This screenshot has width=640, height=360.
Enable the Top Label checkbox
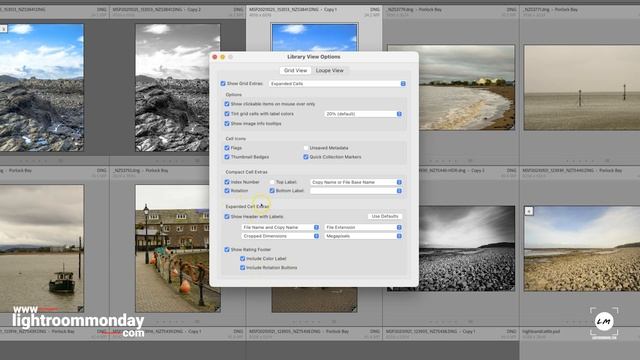[272, 182]
